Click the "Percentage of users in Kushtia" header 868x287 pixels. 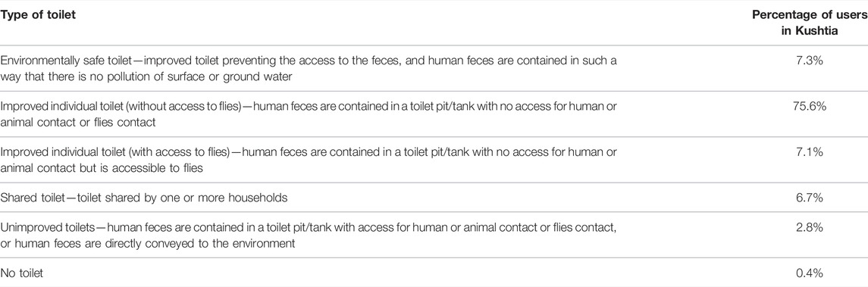(x=810, y=23)
